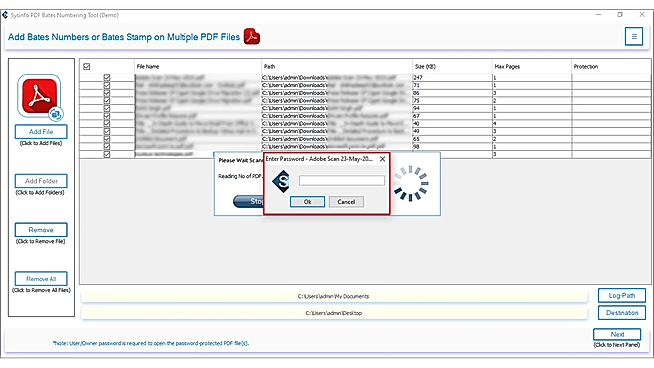Click the Adobe PDF logo beside the title
Screen dimensions: 654x368
(252, 37)
